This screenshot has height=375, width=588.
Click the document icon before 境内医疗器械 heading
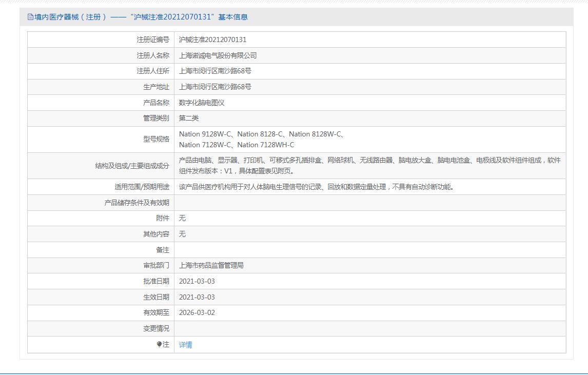pos(30,17)
